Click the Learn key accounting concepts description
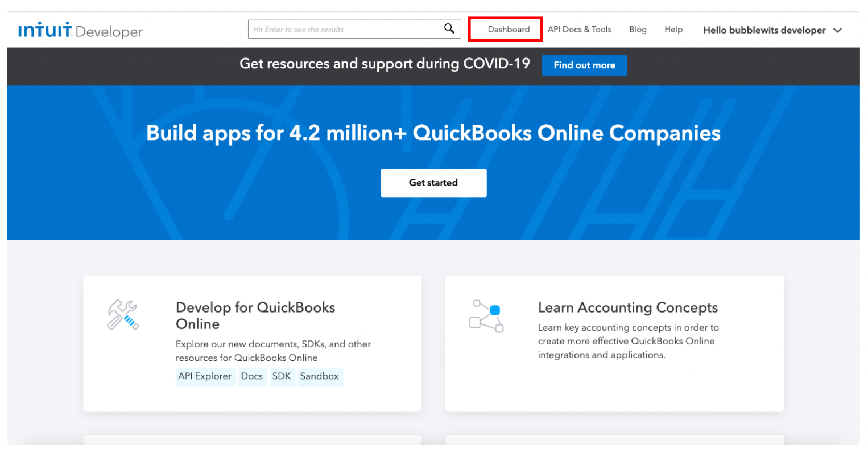Viewport: 868px width, 452px height. coord(629,341)
